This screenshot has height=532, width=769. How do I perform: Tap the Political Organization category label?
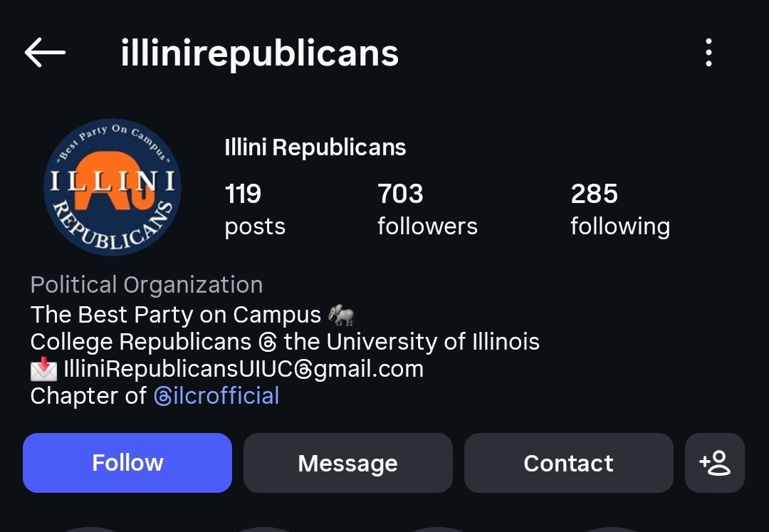point(146,285)
